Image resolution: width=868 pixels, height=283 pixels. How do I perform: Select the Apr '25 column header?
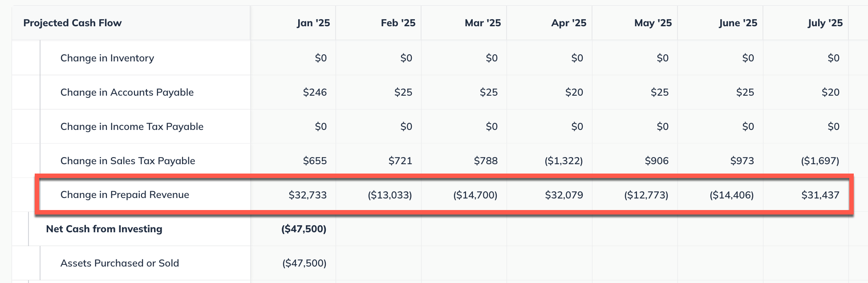[x=568, y=23]
